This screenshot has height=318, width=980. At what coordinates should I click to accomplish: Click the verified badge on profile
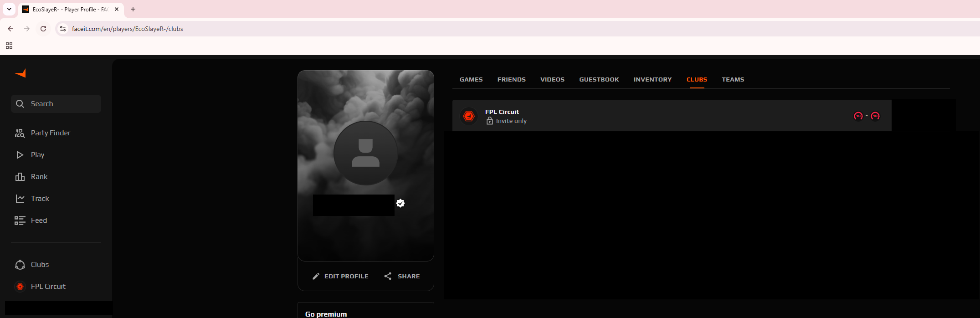pos(400,203)
